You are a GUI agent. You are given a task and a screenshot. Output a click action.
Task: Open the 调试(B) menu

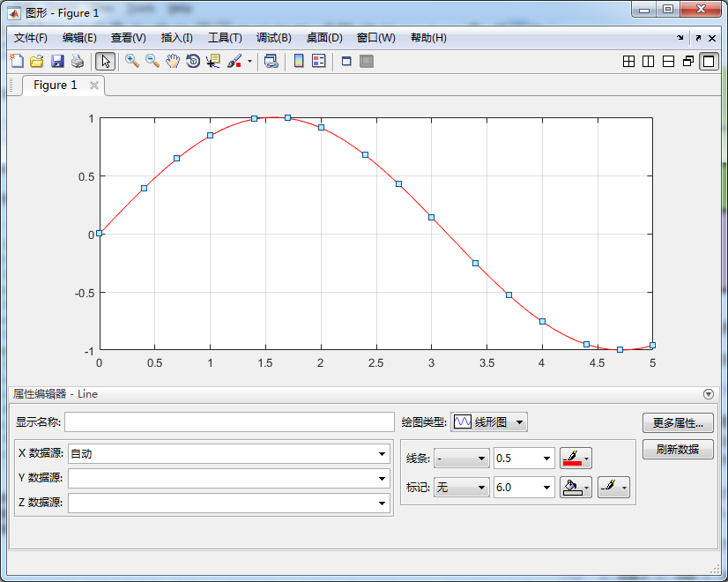[273, 38]
